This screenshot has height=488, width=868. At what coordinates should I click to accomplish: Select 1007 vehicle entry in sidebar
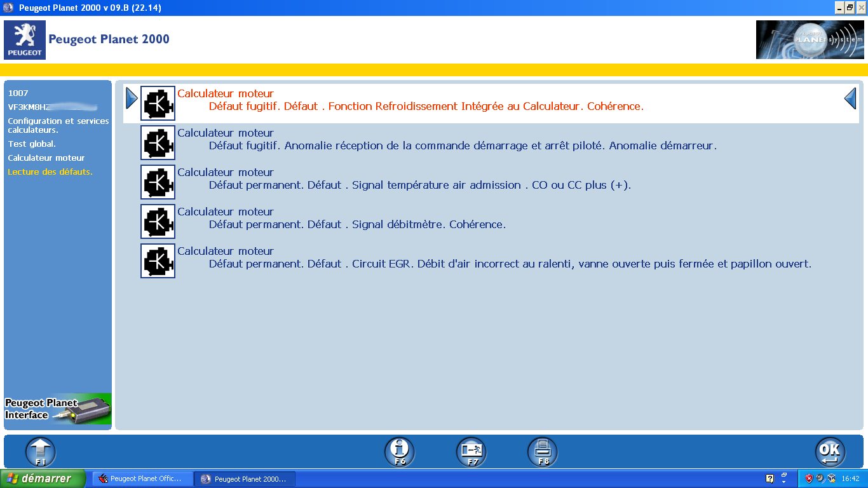coord(18,93)
